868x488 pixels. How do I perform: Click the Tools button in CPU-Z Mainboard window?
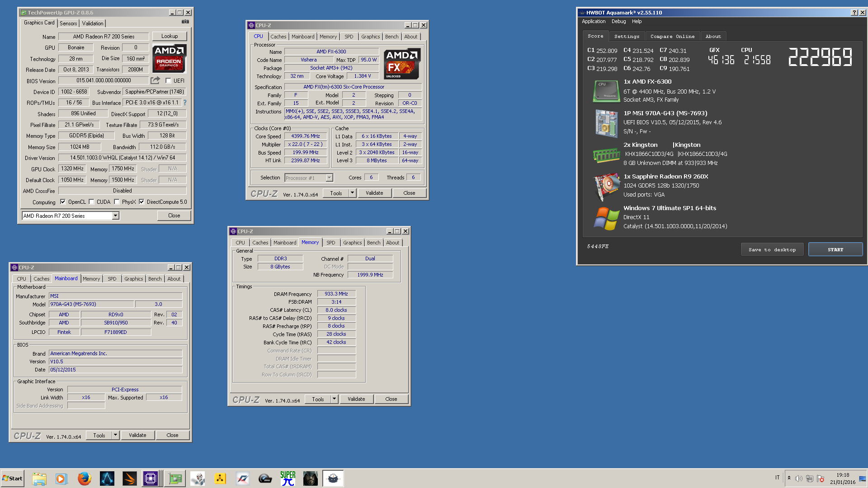point(99,435)
